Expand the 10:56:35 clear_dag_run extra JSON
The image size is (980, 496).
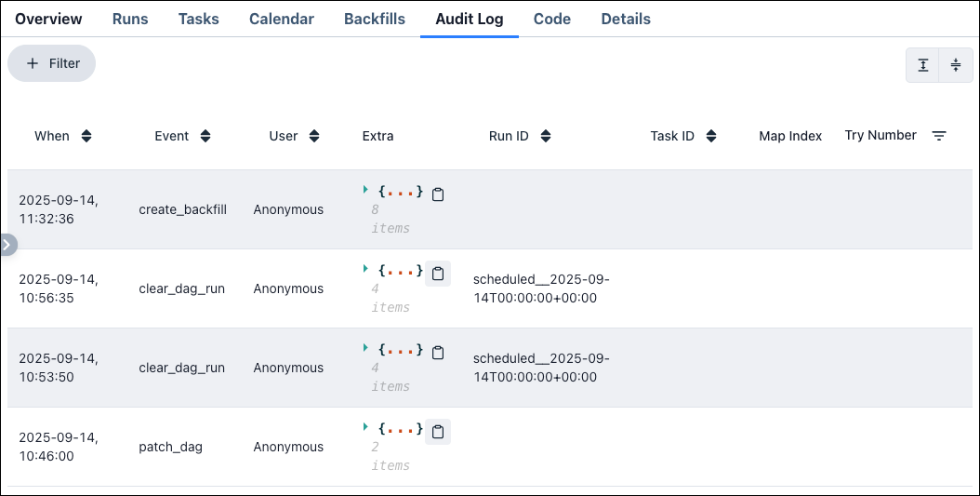[x=366, y=269]
